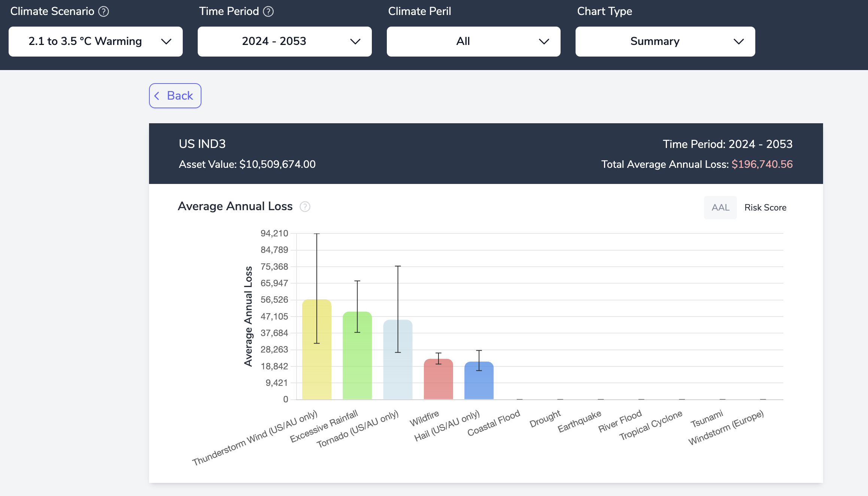Click the red Wildfire bar

pyautogui.click(x=438, y=379)
